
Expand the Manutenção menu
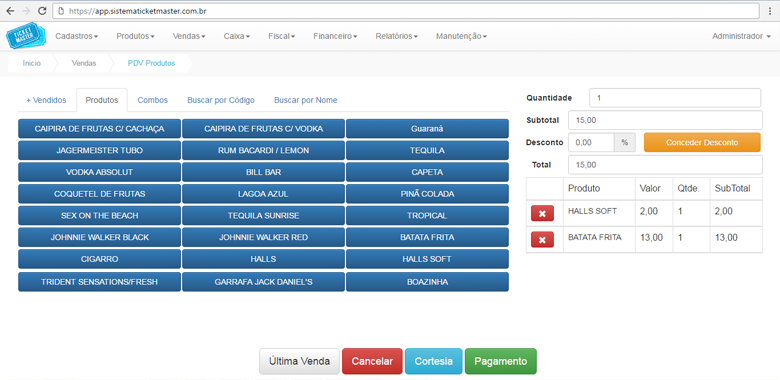(461, 36)
